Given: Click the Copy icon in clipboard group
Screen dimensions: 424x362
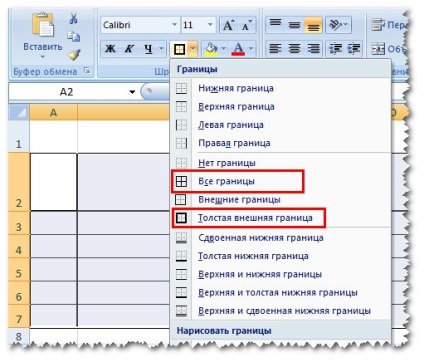Looking at the screenshot, I should point(73,36).
